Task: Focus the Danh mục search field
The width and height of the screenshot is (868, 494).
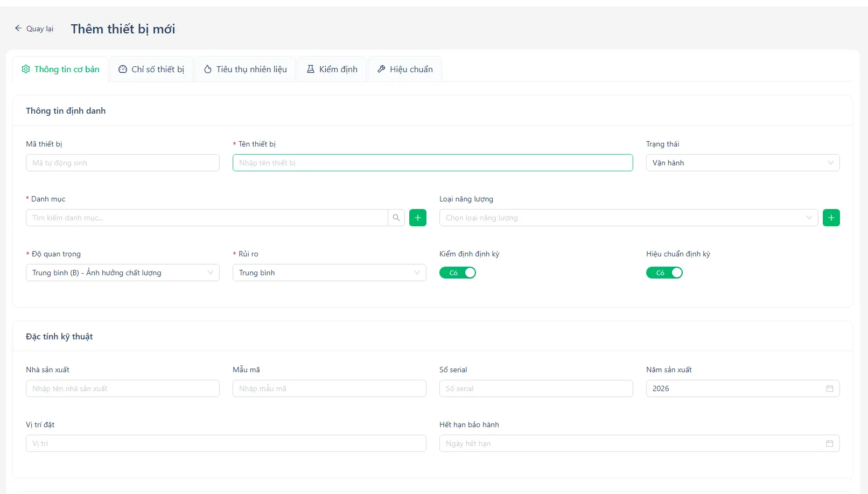Action: point(207,218)
